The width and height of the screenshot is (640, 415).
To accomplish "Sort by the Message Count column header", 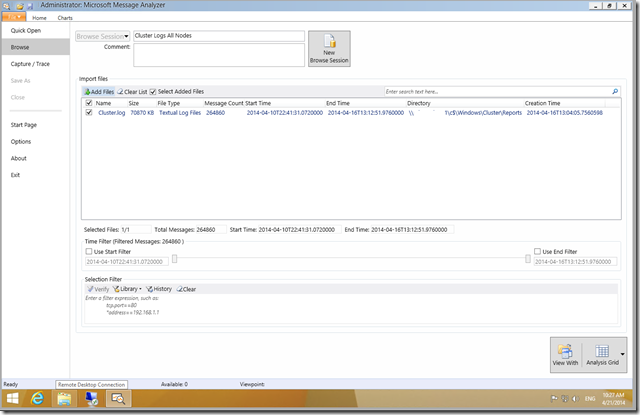I will [x=224, y=103].
